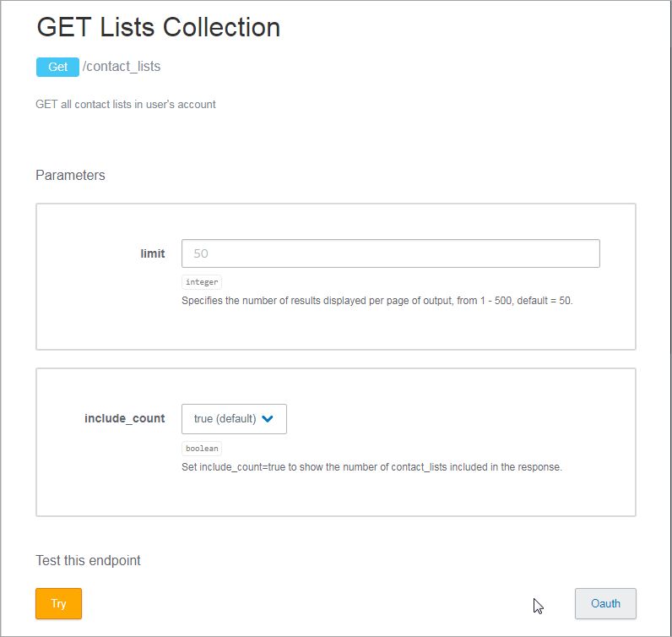Click the /contact_lists endpoint path

point(122,66)
